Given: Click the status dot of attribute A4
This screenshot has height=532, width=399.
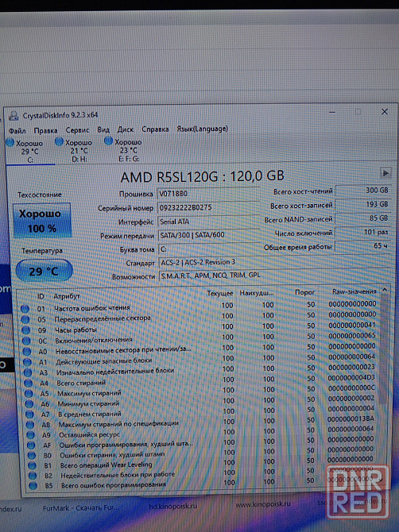Looking at the screenshot, I should [28, 383].
